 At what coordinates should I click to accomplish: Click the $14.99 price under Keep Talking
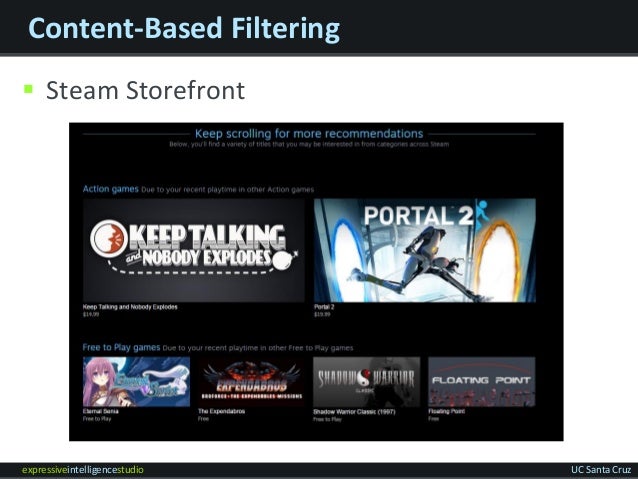(91, 314)
